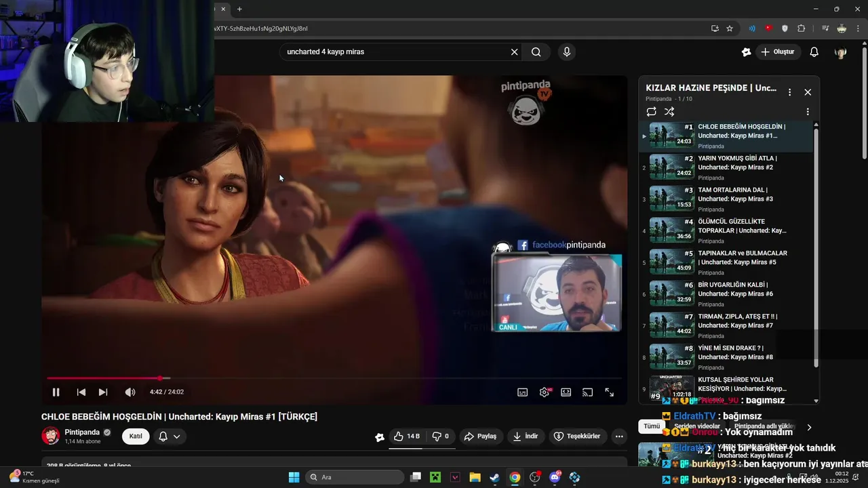Clear the search box text
This screenshot has width=868, height=488.
coord(515,52)
